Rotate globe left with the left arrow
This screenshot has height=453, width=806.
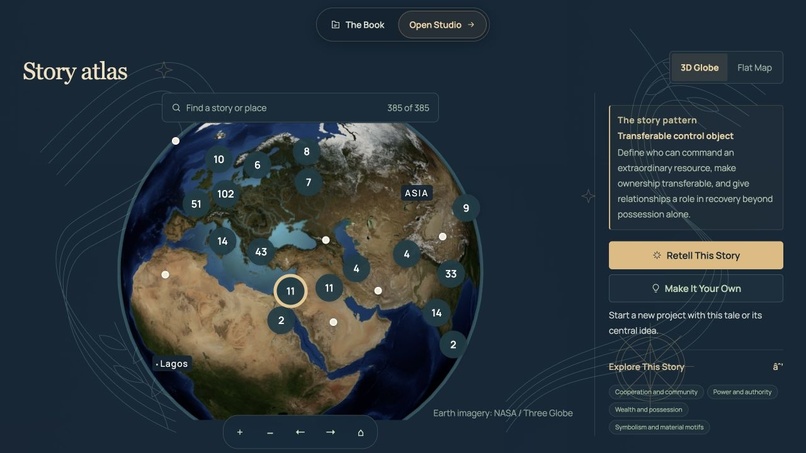(x=300, y=432)
